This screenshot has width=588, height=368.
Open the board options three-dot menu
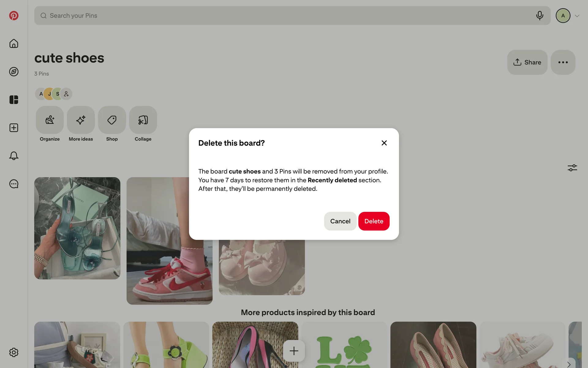(563, 62)
